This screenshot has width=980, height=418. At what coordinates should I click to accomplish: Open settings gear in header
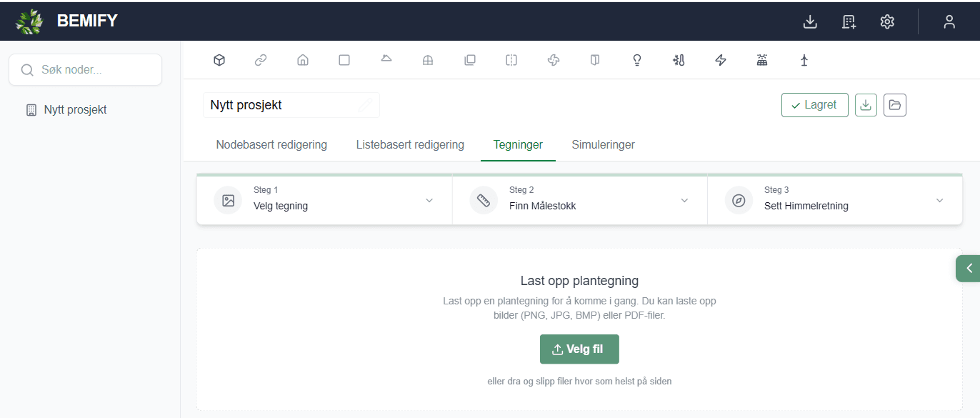tap(887, 21)
